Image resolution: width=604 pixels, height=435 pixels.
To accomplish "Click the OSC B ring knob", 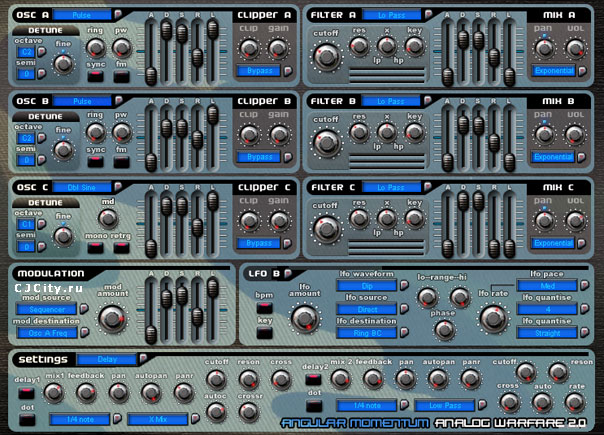I will (95, 133).
